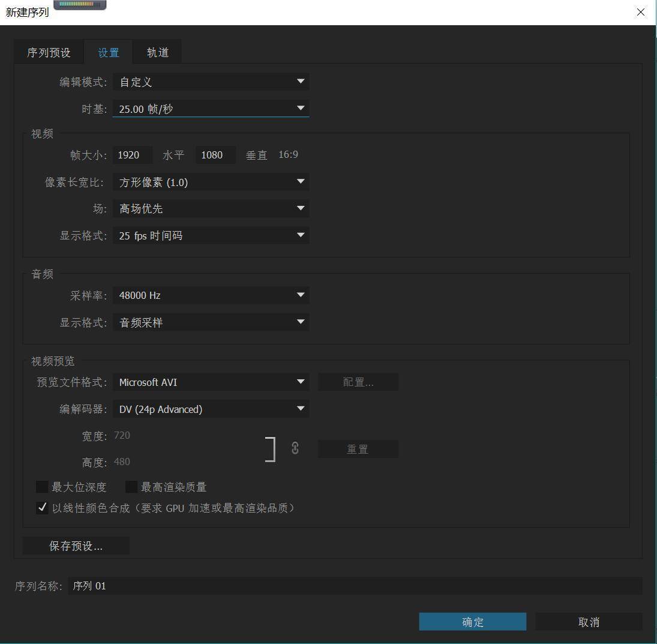The height and width of the screenshot is (644, 657).
Task: Switch to the 序列预设 tab
Action: click(48, 52)
